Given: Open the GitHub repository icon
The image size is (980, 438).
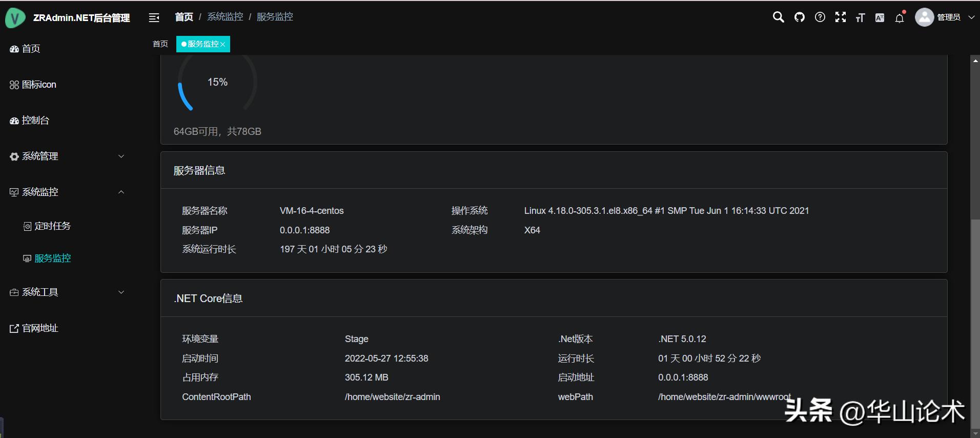Looking at the screenshot, I should pyautogui.click(x=800, y=17).
